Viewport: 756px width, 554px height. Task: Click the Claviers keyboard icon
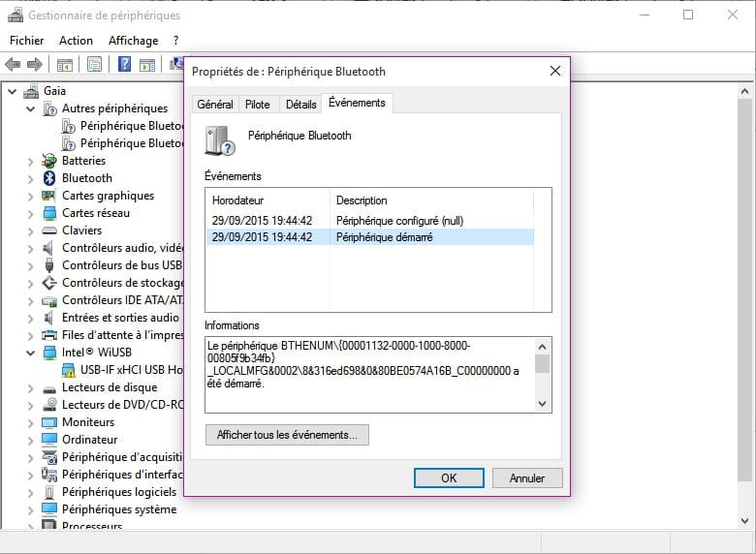(x=49, y=231)
